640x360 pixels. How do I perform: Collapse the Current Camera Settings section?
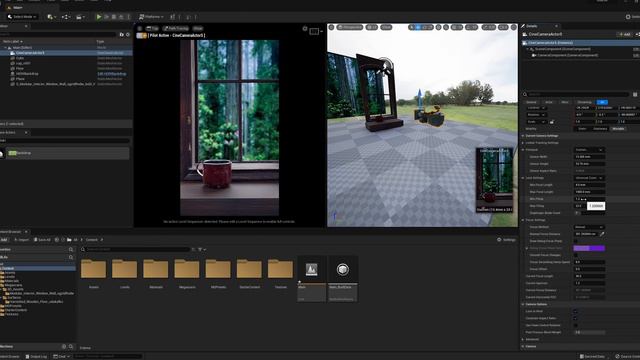tap(523, 136)
